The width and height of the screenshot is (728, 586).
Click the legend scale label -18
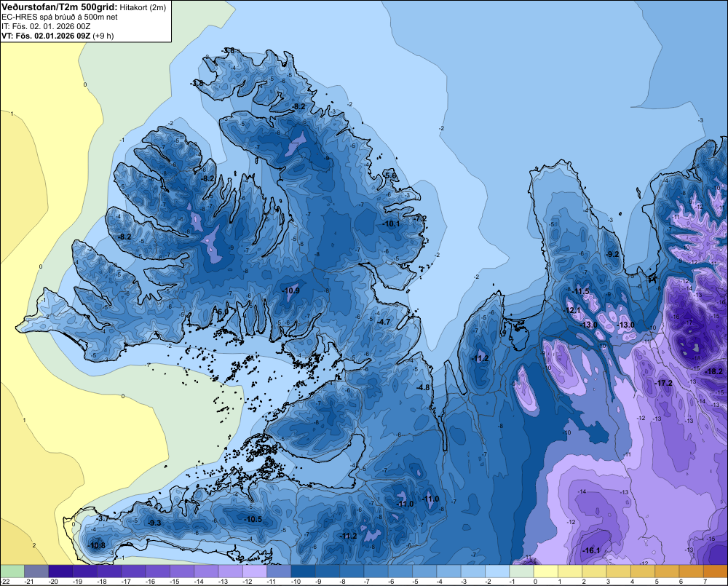[102, 582]
